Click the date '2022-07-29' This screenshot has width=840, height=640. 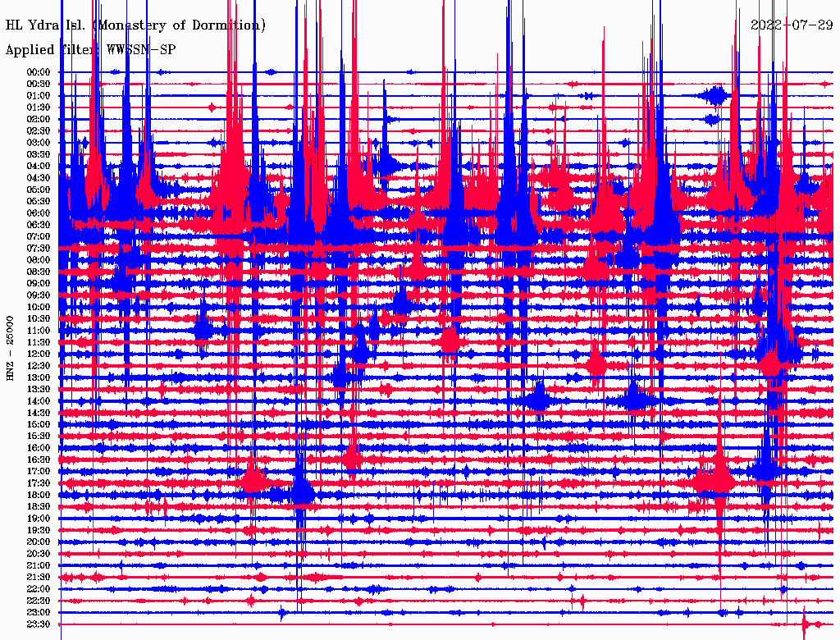(792, 25)
